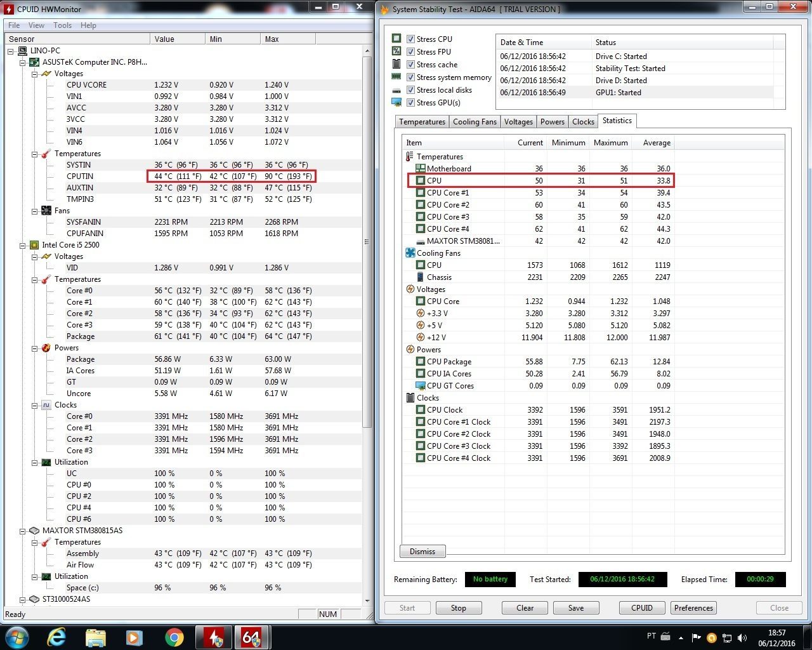Click the MAXTOR STM38081 drive icon in AIDA64
This screenshot has height=650, width=812.
coord(420,241)
